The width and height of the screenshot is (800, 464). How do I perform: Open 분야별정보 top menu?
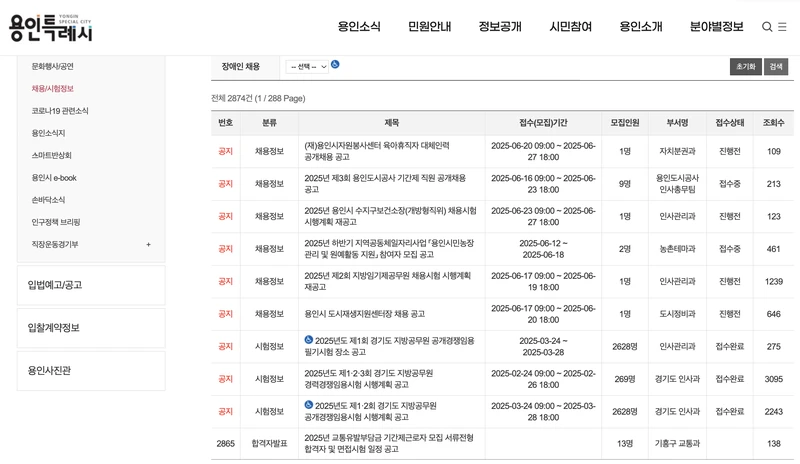(x=716, y=27)
